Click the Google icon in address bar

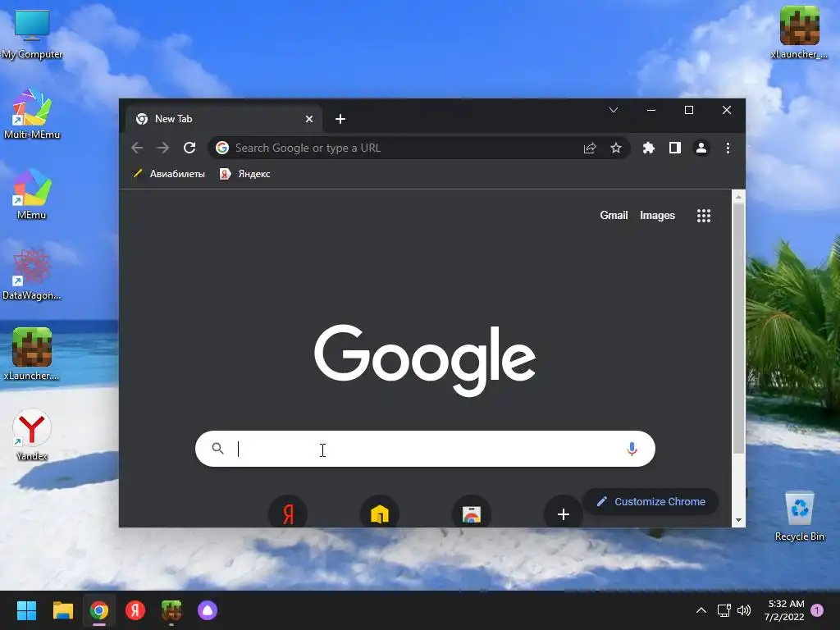tap(221, 148)
